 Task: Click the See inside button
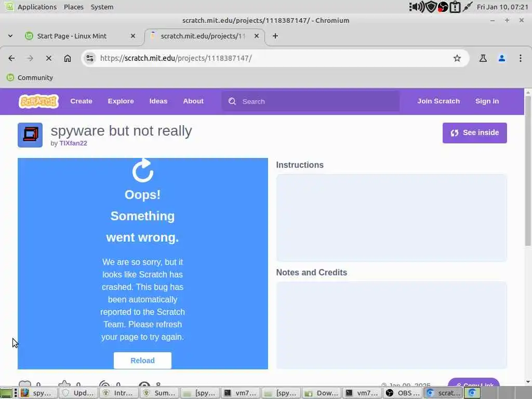point(475,133)
